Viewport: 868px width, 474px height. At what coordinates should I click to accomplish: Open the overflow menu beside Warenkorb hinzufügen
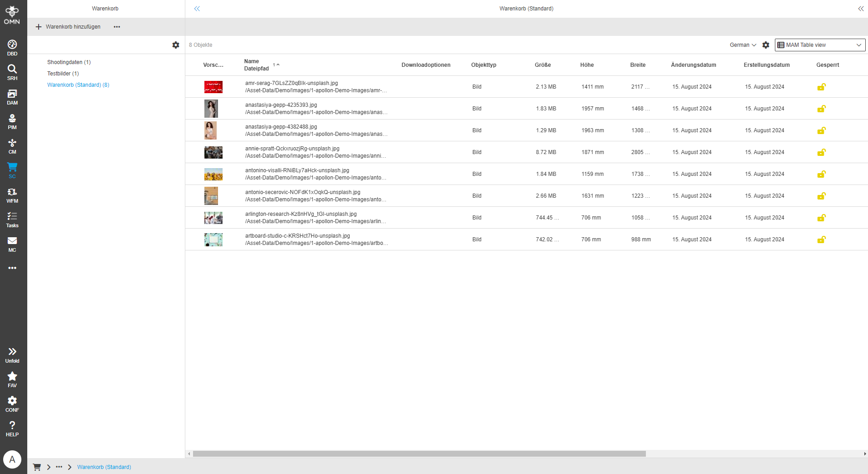coord(117,27)
